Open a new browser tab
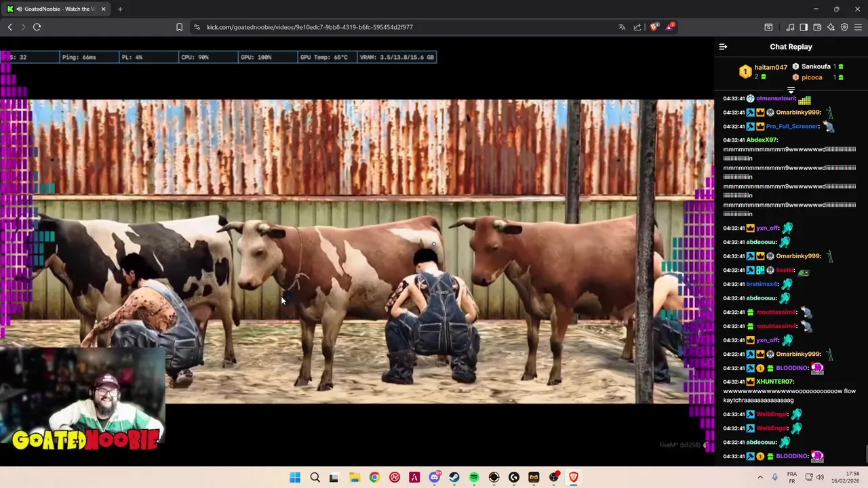Viewport: 868px width, 488px height. point(120,9)
